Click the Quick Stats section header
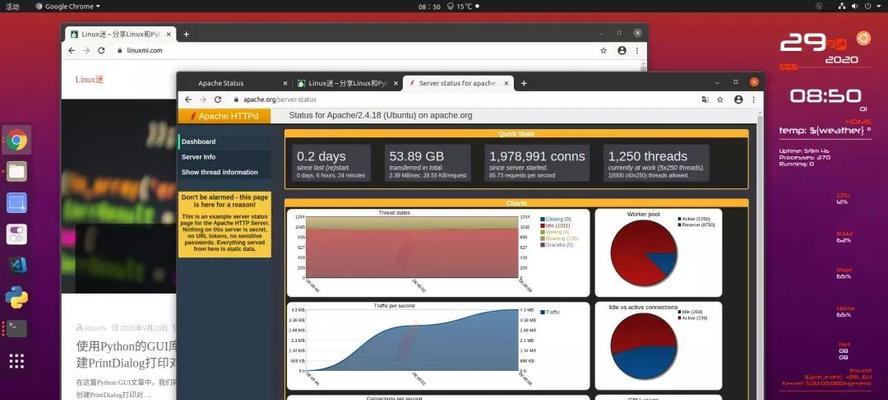The width and height of the screenshot is (888, 400). (x=516, y=134)
